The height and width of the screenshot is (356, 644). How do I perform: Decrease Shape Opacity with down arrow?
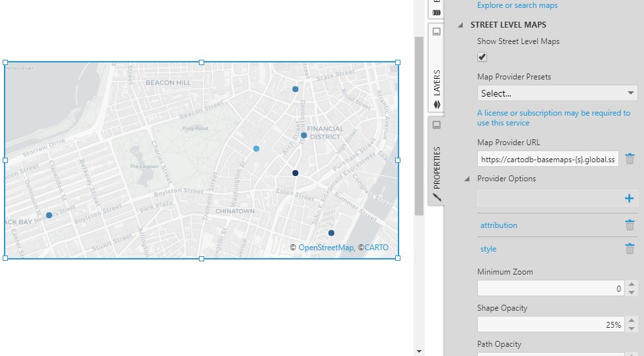631,328
